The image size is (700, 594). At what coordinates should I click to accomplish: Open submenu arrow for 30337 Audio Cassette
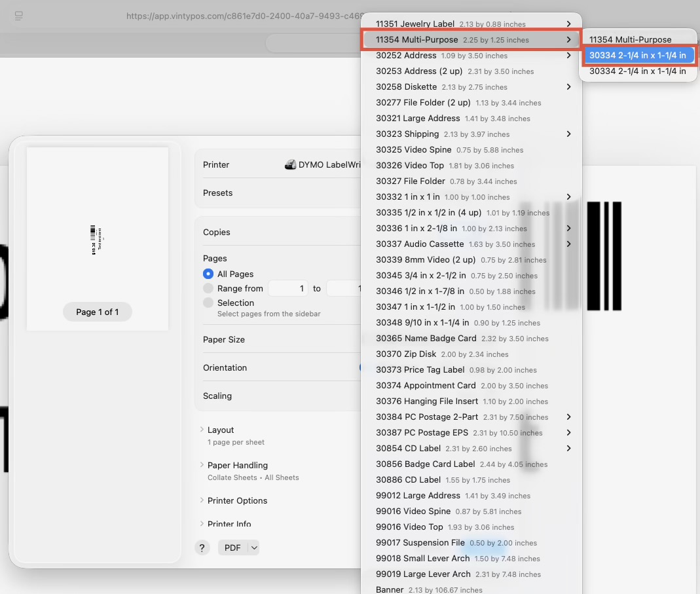(x=568, y=244)
